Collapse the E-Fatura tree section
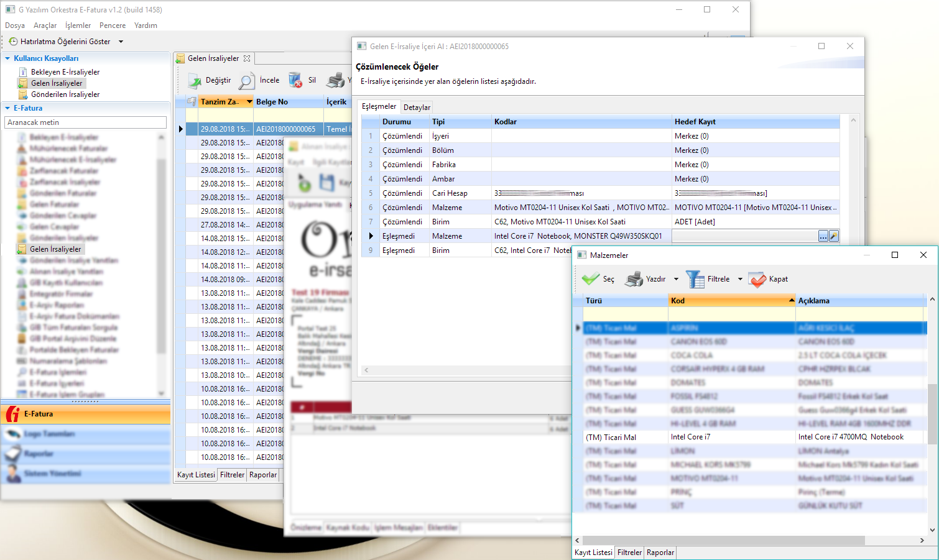Screen dimensions: 939x560 7,108
